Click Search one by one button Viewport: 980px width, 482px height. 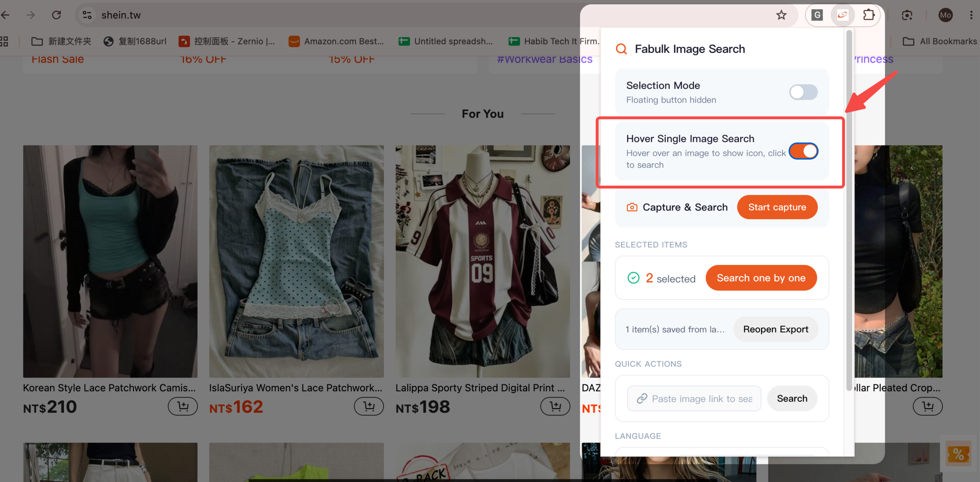pyautogui.click(x=761, y=278)
